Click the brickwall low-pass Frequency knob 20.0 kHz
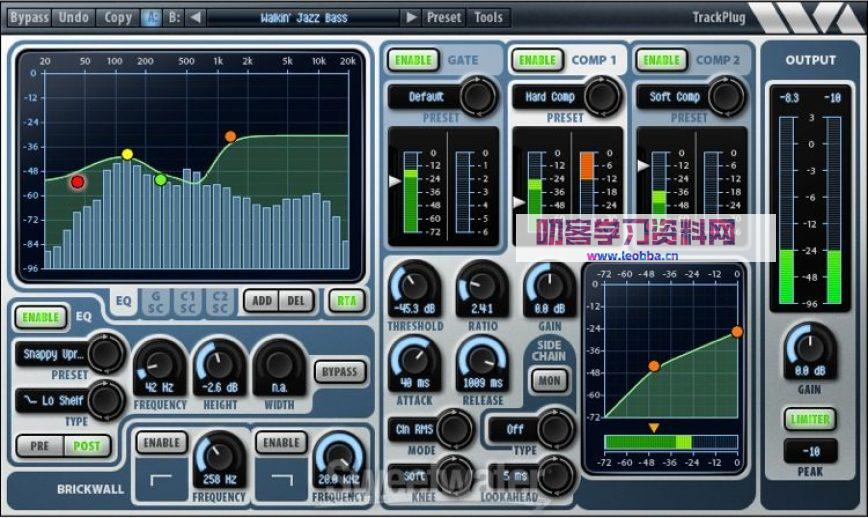868x518 pixels. [x=339, y=457]
